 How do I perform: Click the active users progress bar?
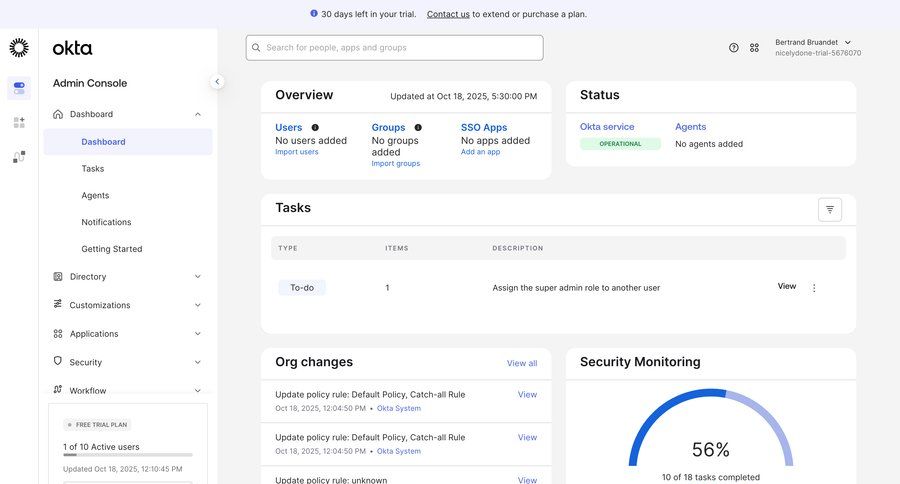click(127, 455)
